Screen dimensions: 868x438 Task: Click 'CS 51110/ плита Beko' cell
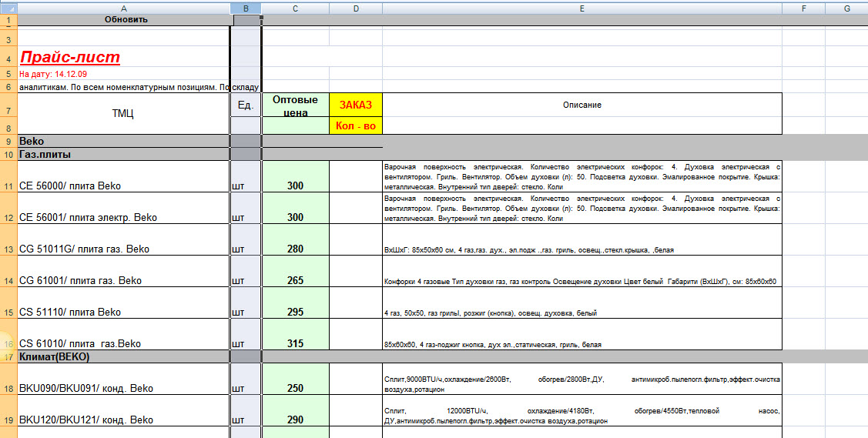[x=123, y=303]
